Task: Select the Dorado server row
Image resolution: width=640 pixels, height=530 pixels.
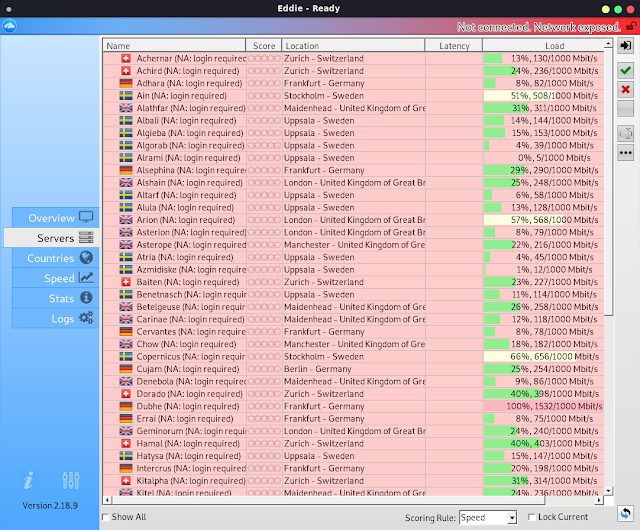Action: [353, 394]
